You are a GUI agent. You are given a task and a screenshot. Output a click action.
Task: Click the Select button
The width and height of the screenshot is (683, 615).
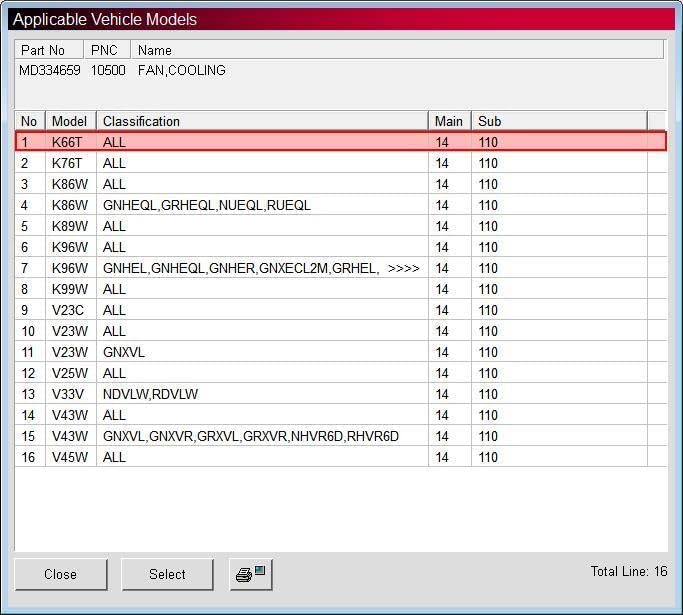[167, 574]
